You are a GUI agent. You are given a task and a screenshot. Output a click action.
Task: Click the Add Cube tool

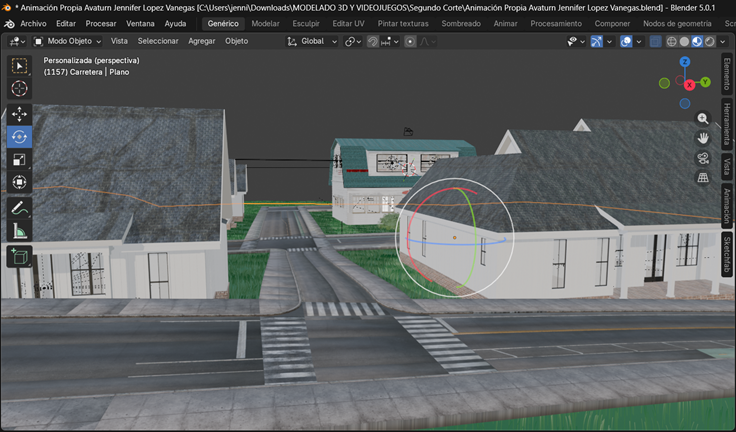pos(19,257)
